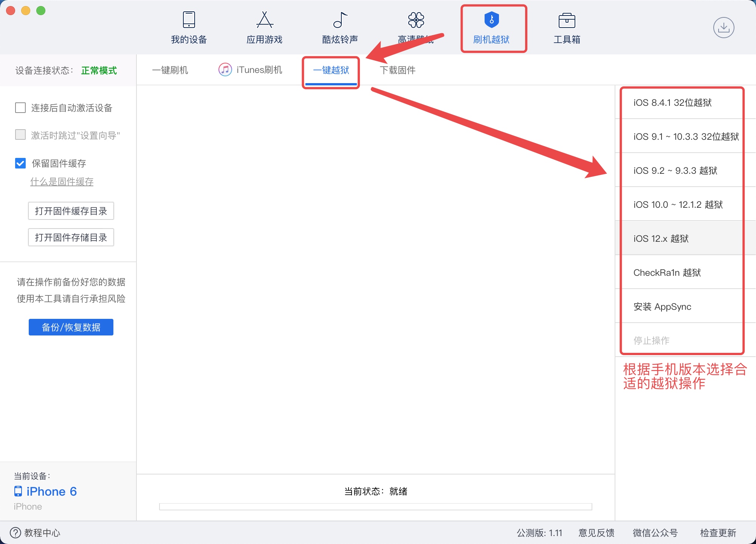This screenshot has height=544, width=756.
Task: Switch to the download firmware tab
Action: click(x=397, y=70)
